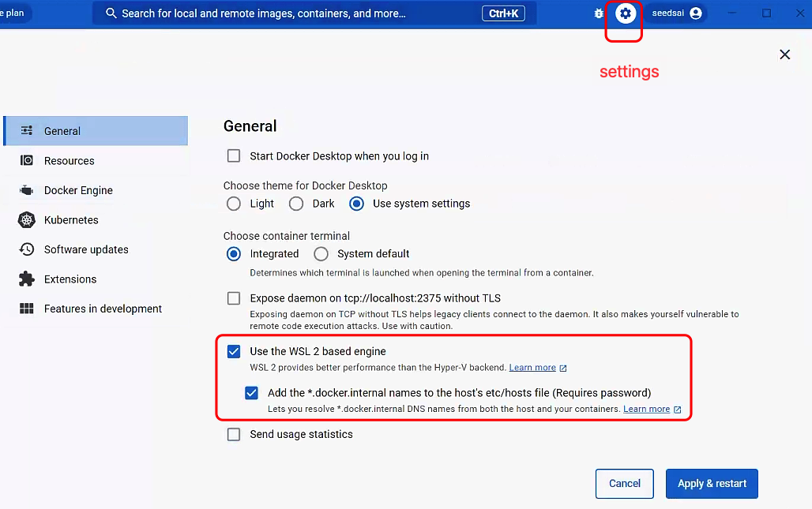Click the Ctrl+K shortcut badge
This screenshot has height=509, width=812.
click(503, 13)
